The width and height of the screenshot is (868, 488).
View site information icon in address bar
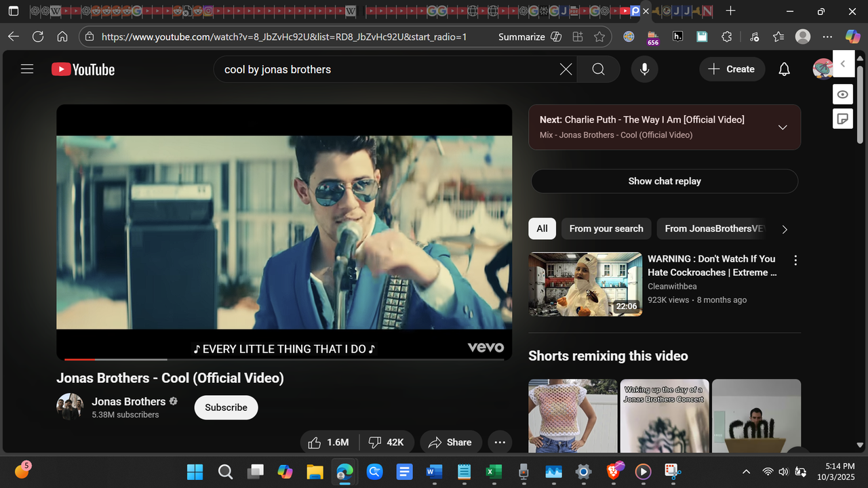click(x=90, y=37)
